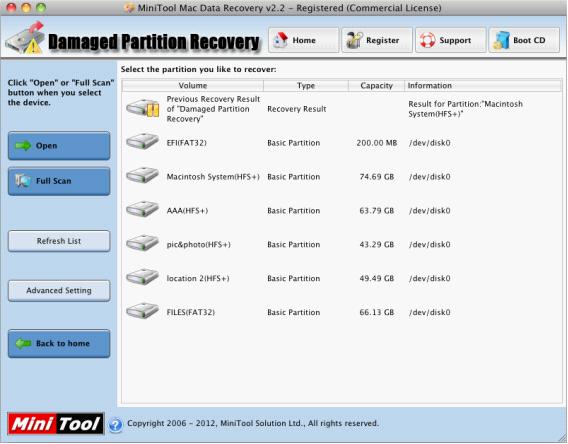Click the Home toolbar button
Screen dimensions: 568x444
pyautogui.click(x=304, y=40)
